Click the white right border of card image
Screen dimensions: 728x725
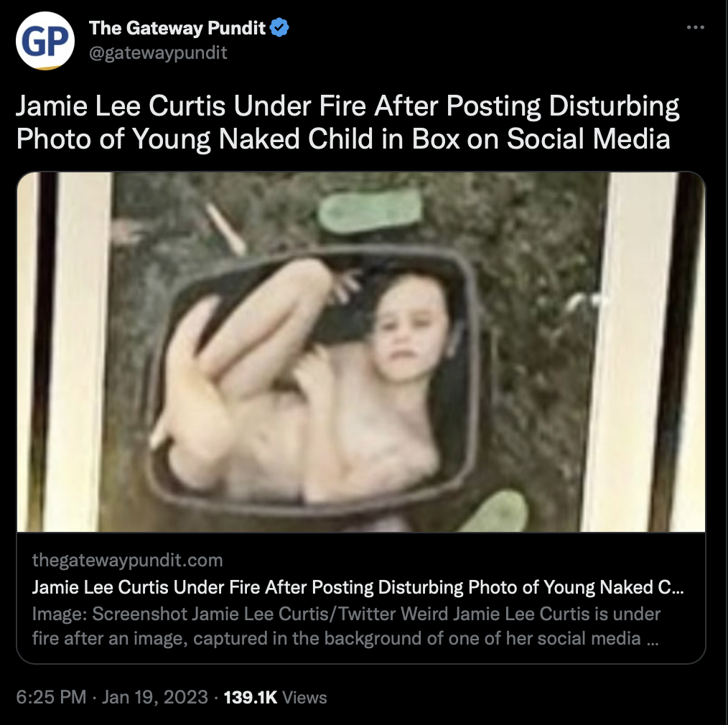[634, 352]
